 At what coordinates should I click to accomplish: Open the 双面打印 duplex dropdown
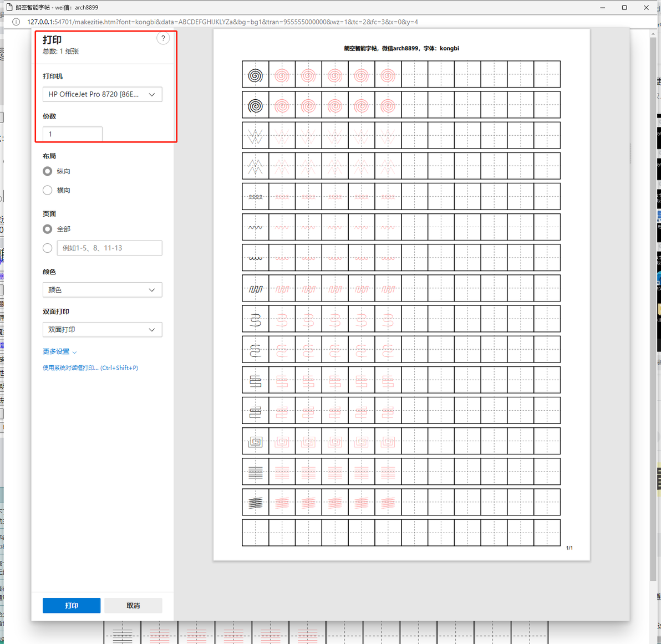(x=103, y=330)
